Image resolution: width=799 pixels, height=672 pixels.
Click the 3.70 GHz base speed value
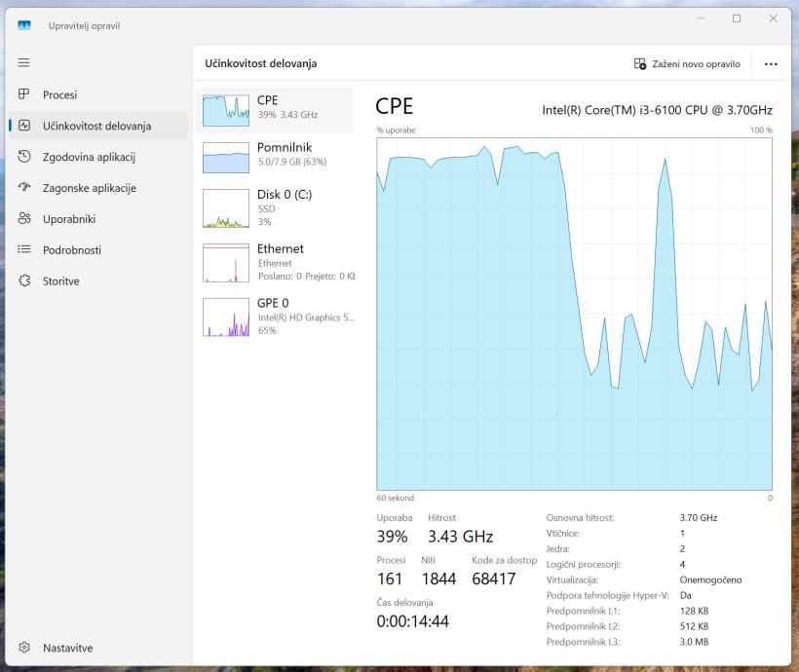coord(698,517)
